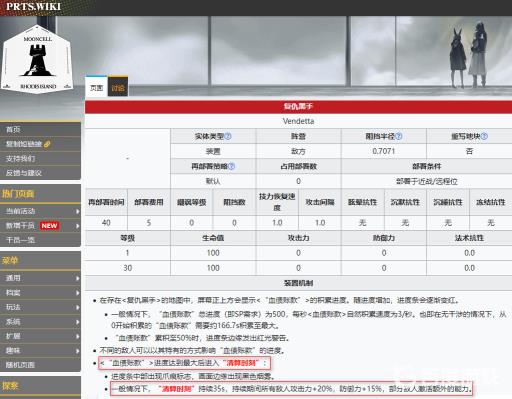Viewport: 512px width, 399px height.
Task: Click the 部署于近战/远程位 cell
Action: click(x=427, y=181)
